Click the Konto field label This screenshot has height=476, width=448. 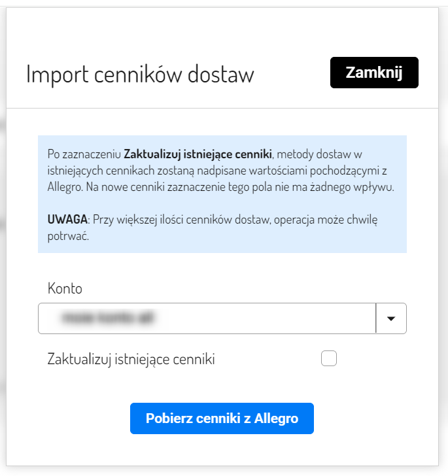tap(65, 288)
